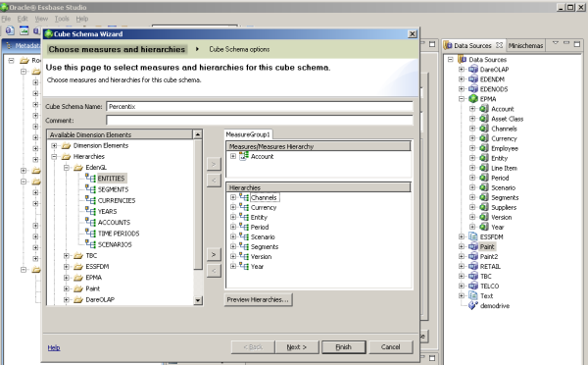Click the EPMA data source icon

pos(473,99)
